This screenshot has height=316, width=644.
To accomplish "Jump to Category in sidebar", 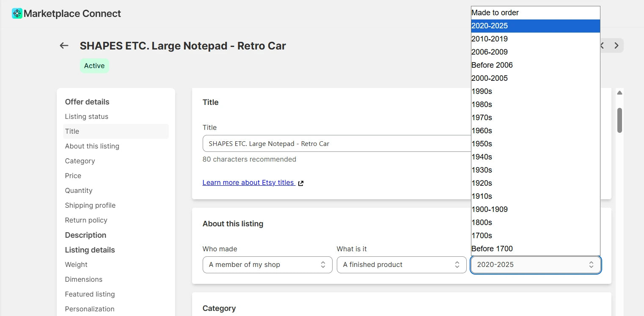I will 80,161.
